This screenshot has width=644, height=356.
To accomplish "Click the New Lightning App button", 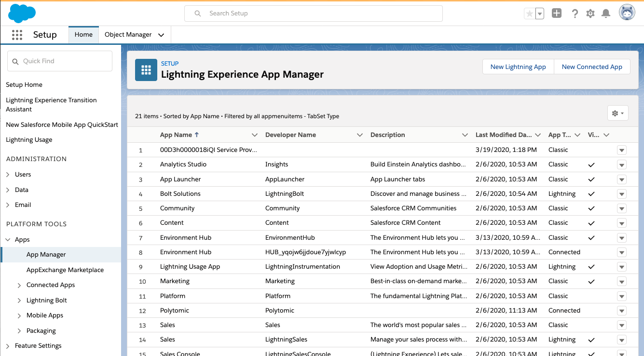I will pos(518,67).
